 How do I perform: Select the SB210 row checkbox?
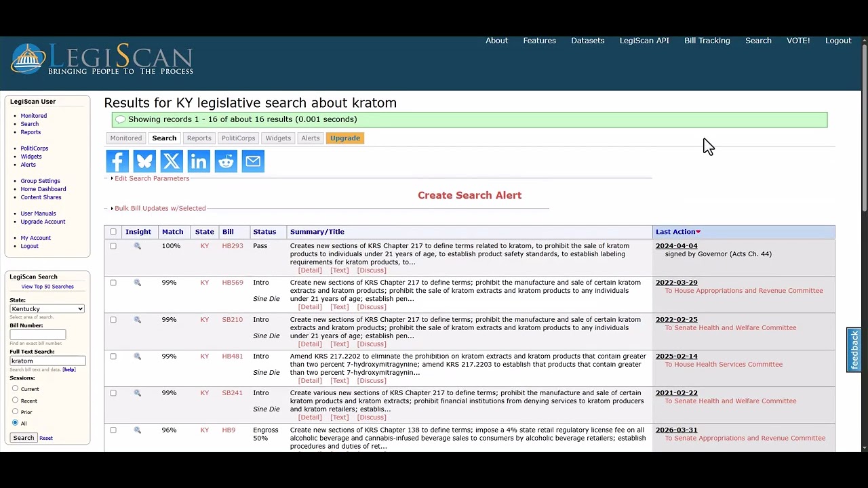(x=113, y=320)
